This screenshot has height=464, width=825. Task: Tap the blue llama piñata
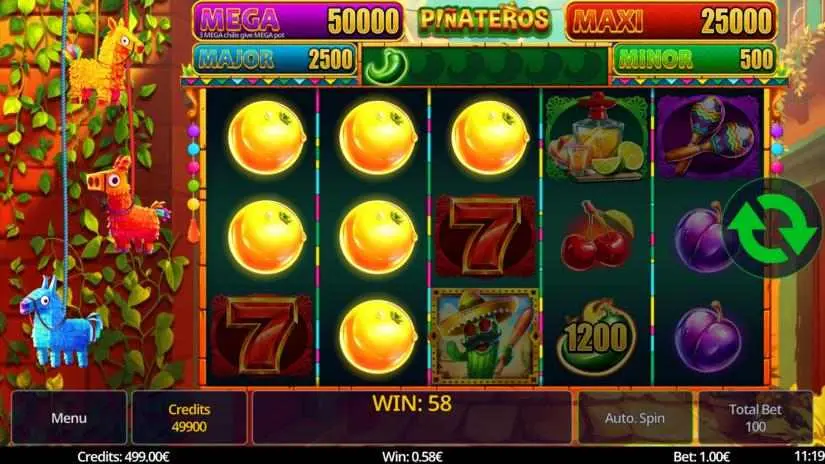click(x=59, y=322)
